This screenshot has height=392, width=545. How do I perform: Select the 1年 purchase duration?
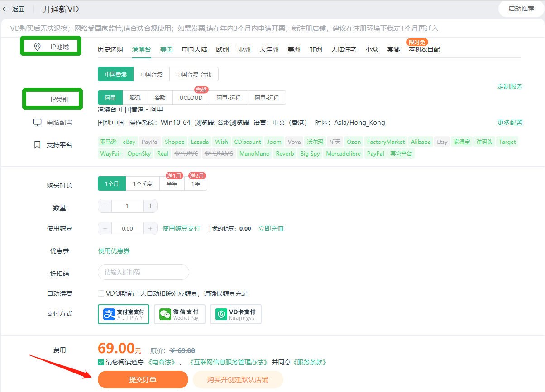[x=196, y=184]
